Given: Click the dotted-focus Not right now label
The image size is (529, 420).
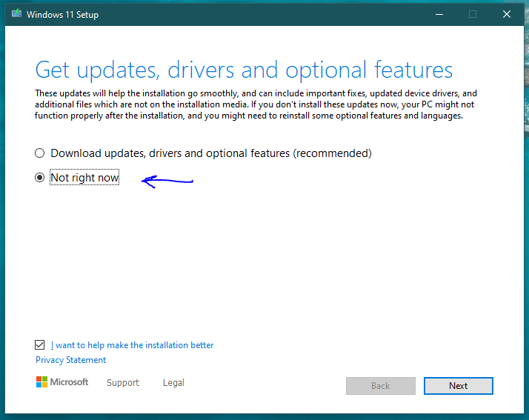Looking at the screenshot, I should tap(84, 178).
